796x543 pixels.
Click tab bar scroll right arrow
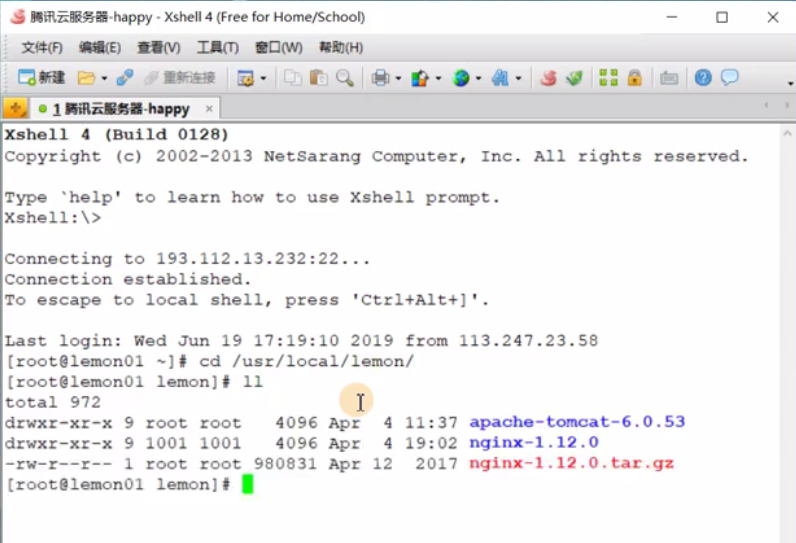[787, 105]
